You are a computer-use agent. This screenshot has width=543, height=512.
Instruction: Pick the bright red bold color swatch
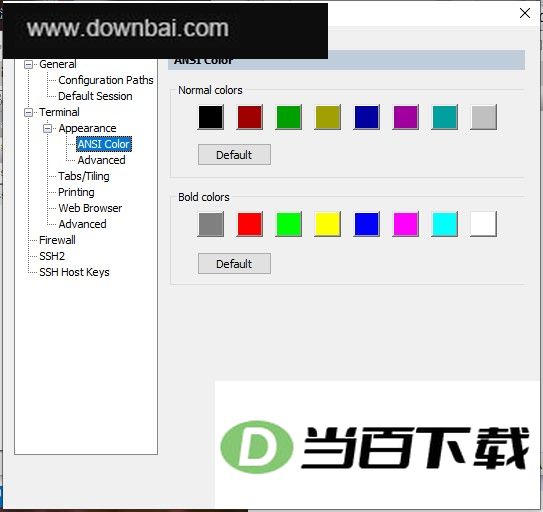250,224
